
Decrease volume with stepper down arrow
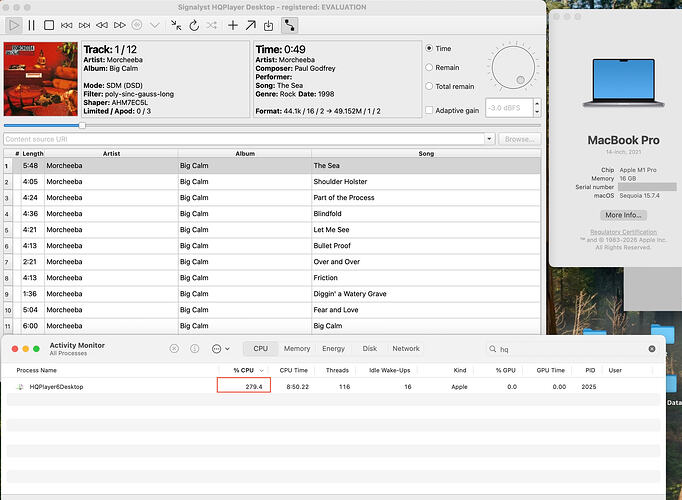(537, 112)
